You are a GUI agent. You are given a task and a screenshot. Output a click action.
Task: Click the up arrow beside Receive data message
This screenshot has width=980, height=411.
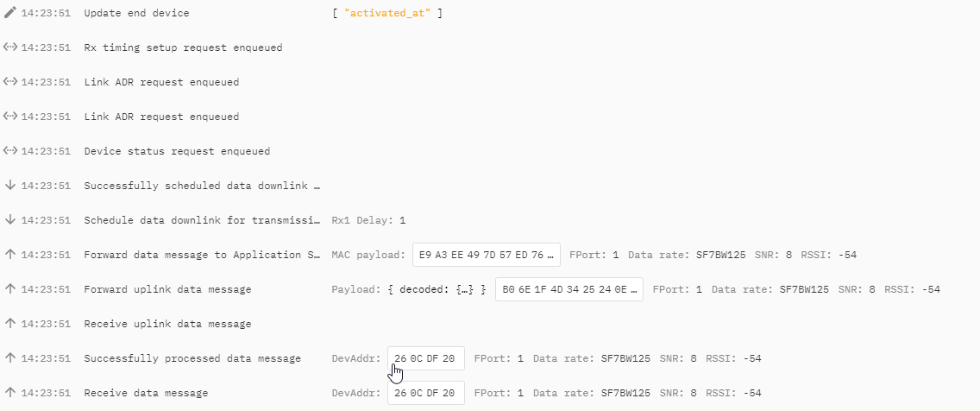10,393
